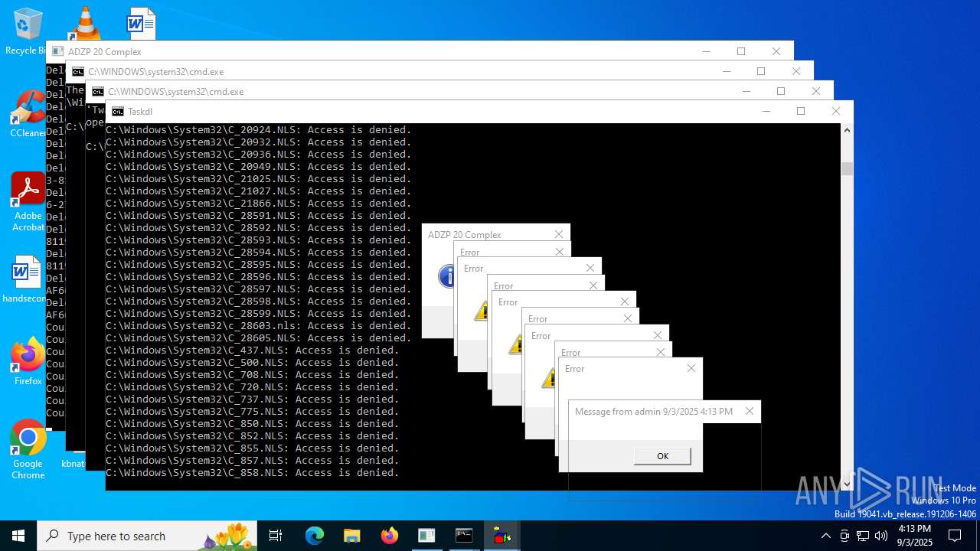
Task: Show hidden system tray icons
Action: 825,536
